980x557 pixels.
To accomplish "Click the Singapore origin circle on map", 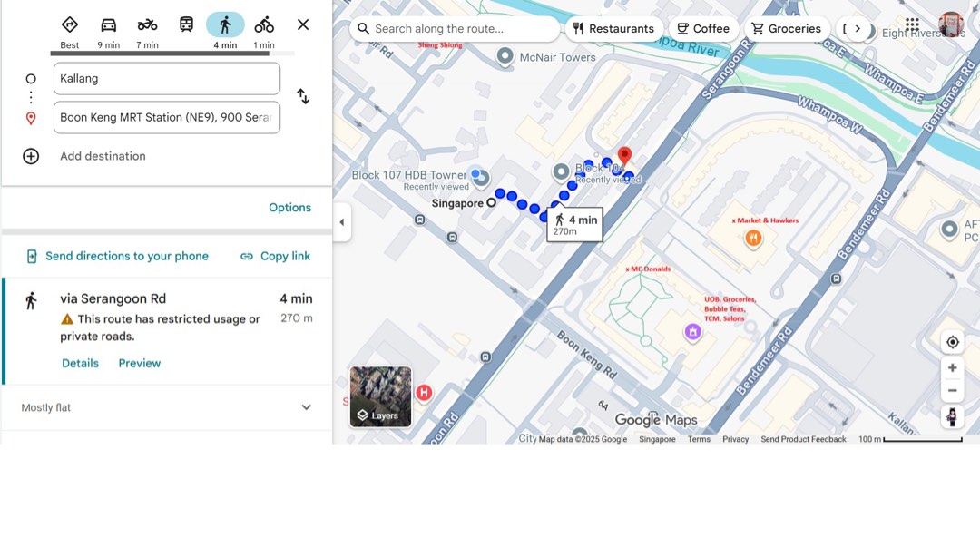I will click(x=491, y=202).
